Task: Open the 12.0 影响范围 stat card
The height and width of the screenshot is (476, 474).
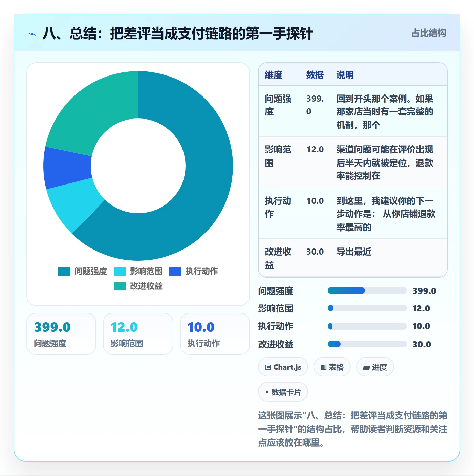Action: [x=138, y=334]
